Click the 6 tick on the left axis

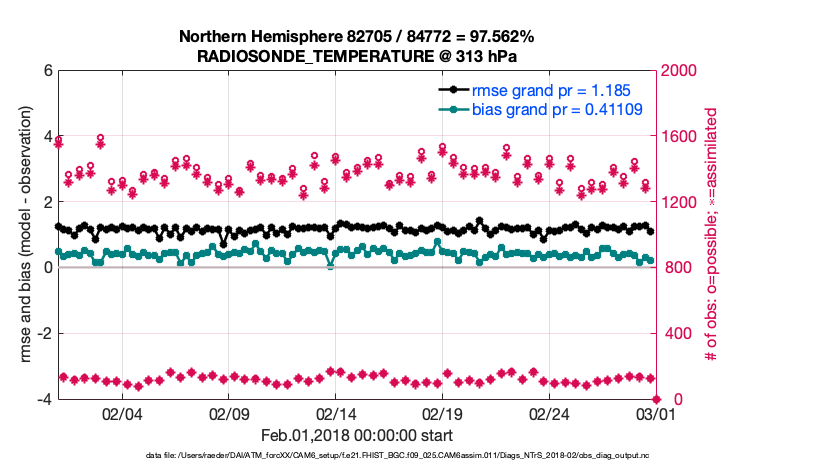pos(48,71)
